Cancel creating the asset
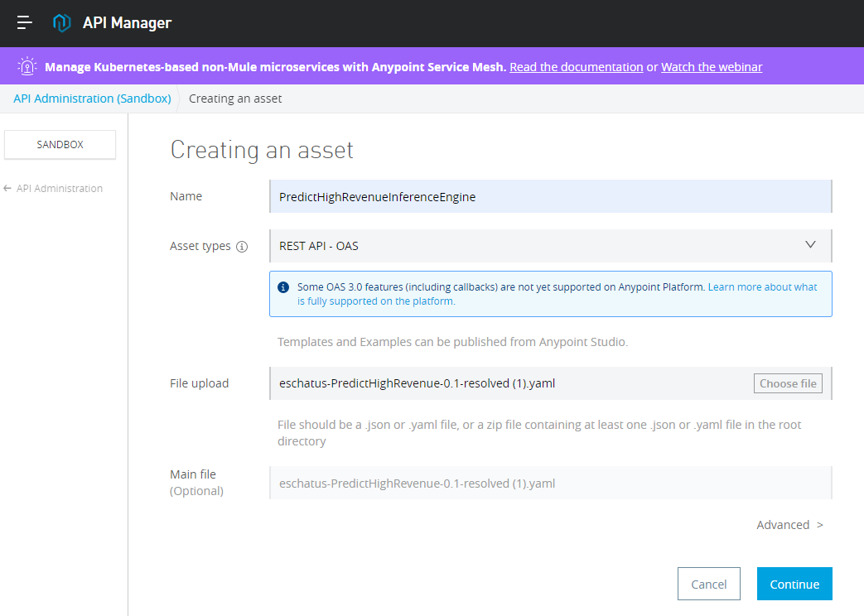Image resolution: width=864 pixels, height=616 pixels. click(x=708, y=584)
